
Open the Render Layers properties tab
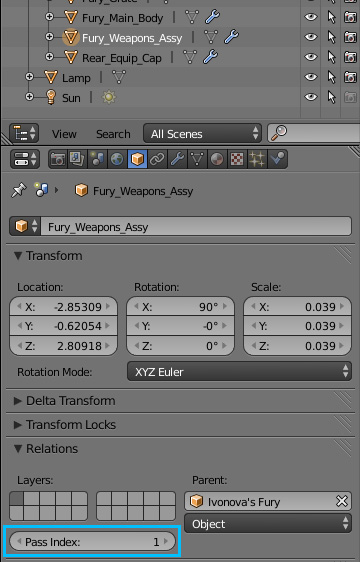click(77, 159)
